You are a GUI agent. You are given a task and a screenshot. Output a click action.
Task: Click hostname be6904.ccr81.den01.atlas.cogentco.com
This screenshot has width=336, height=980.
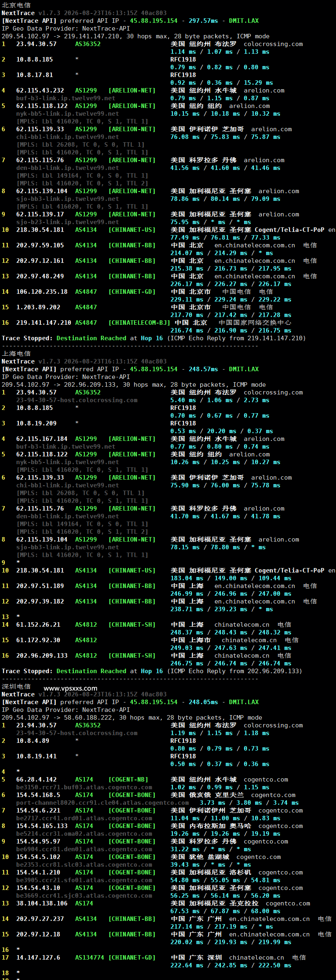pyautogui.click(x=84, y=849)
